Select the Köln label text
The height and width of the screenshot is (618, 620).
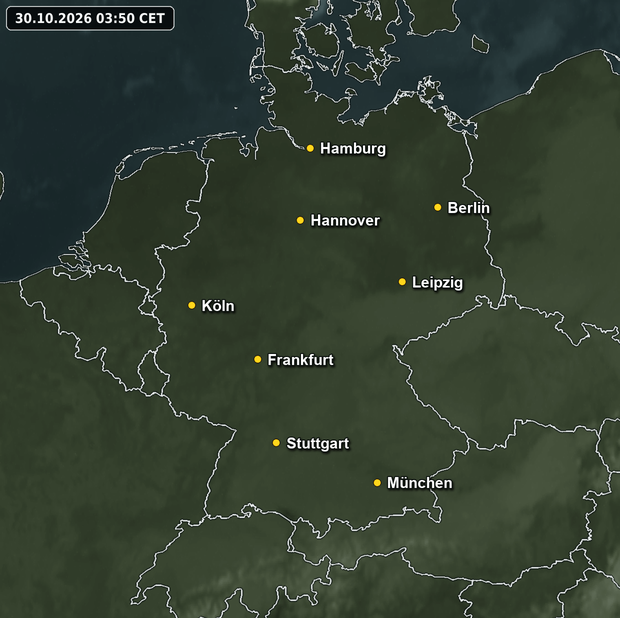(x=218, y=306)
